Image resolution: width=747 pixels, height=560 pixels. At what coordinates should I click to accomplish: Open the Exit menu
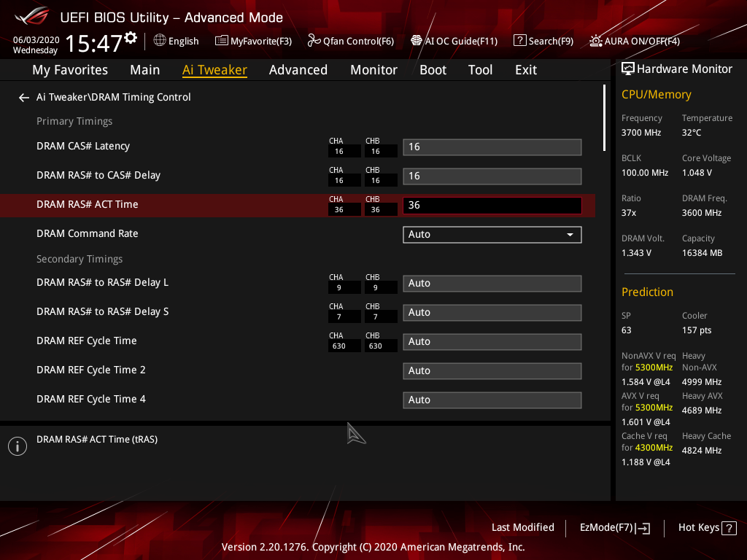(525, 69)
